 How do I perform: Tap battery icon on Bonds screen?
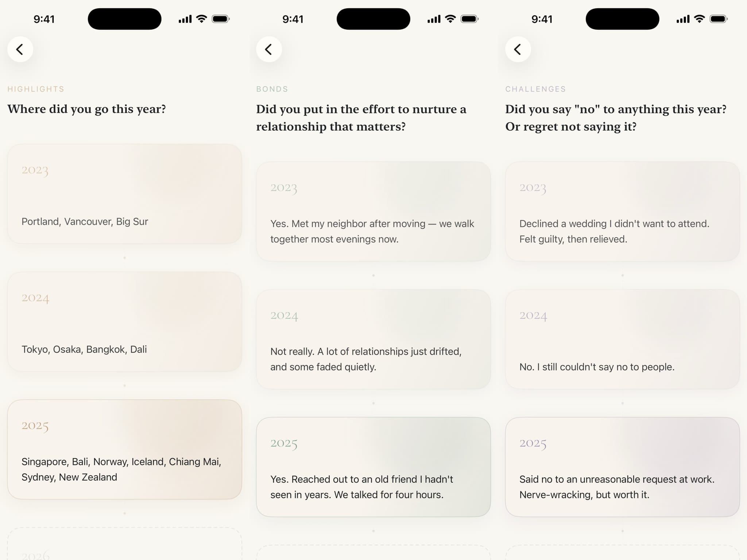(469, 19)
